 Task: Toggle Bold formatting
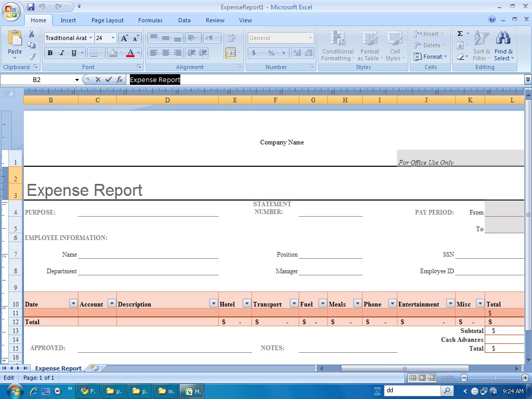coord(50,53)
